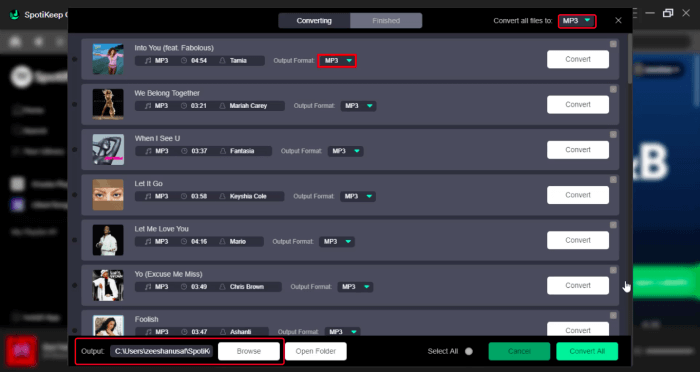Remove Yo (Excuse Me Miss) with its corner X icon
The height and width of the screenshot is (372, 700).
(613, 270)
